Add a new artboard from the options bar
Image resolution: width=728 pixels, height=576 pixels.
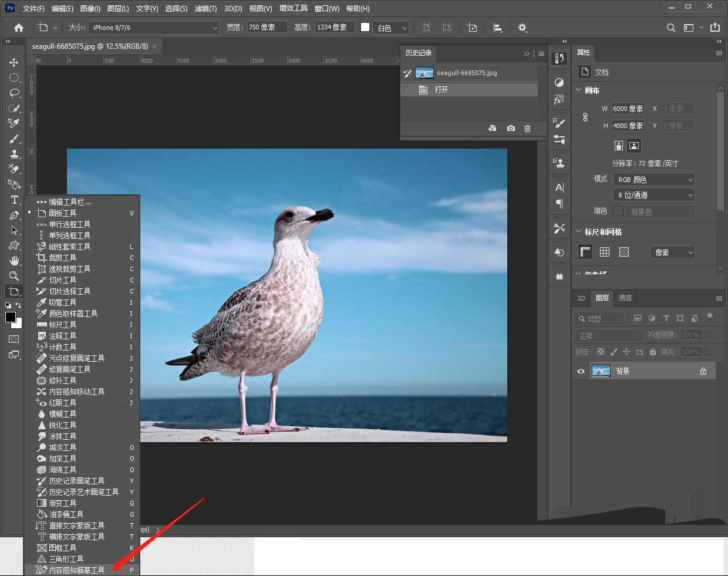[472, 28]
